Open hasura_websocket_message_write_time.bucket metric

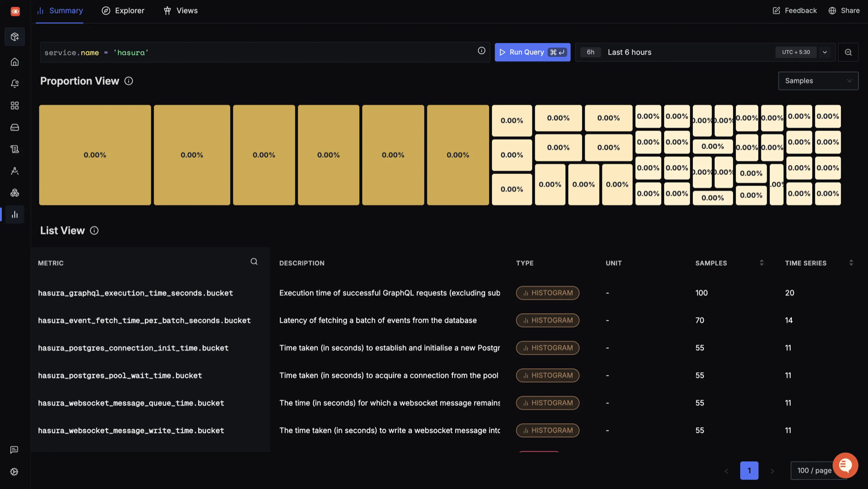click(131, 430)
